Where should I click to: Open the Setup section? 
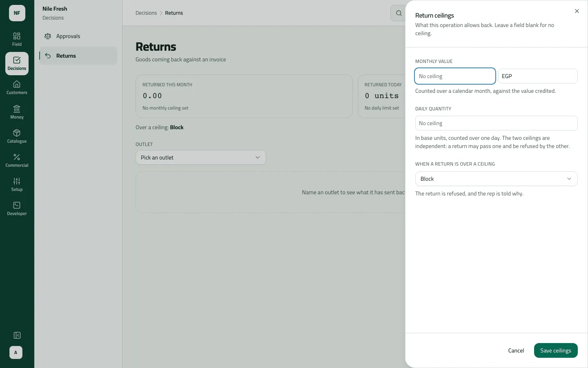(x=17, y=184)
